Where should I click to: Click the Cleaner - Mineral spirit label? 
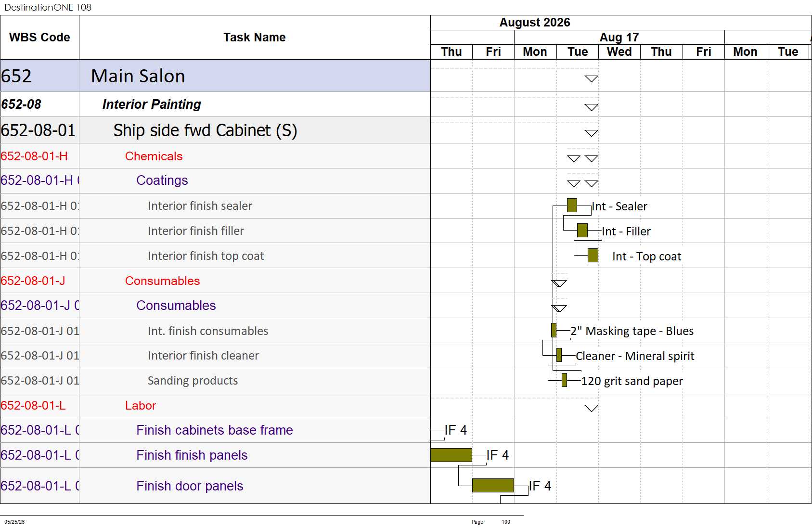635,356
